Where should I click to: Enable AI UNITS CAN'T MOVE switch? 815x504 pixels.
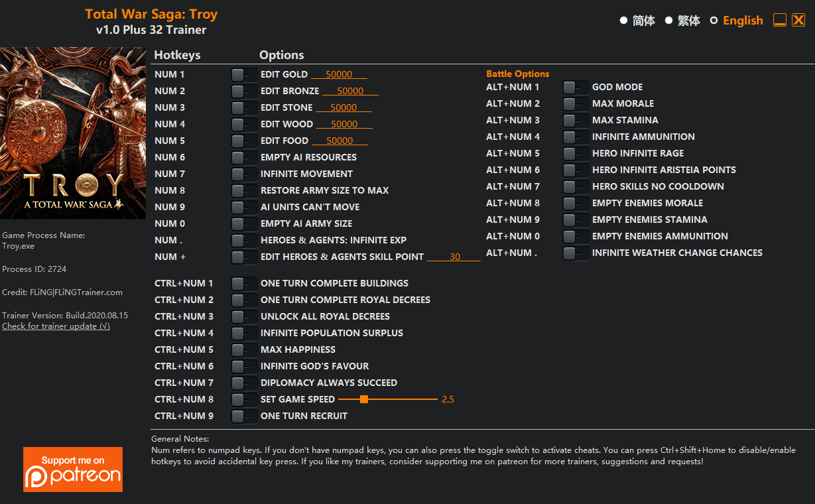[244, 208]
